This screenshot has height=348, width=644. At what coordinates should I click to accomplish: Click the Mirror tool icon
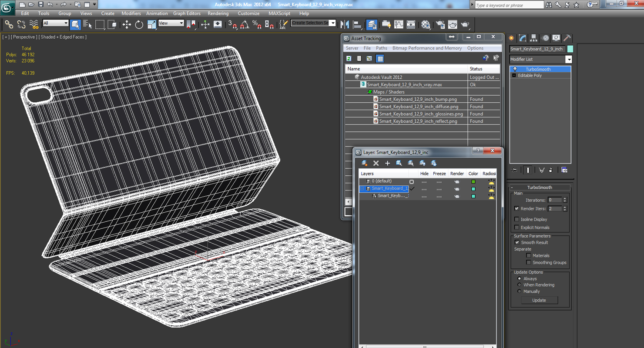point(345,25)
